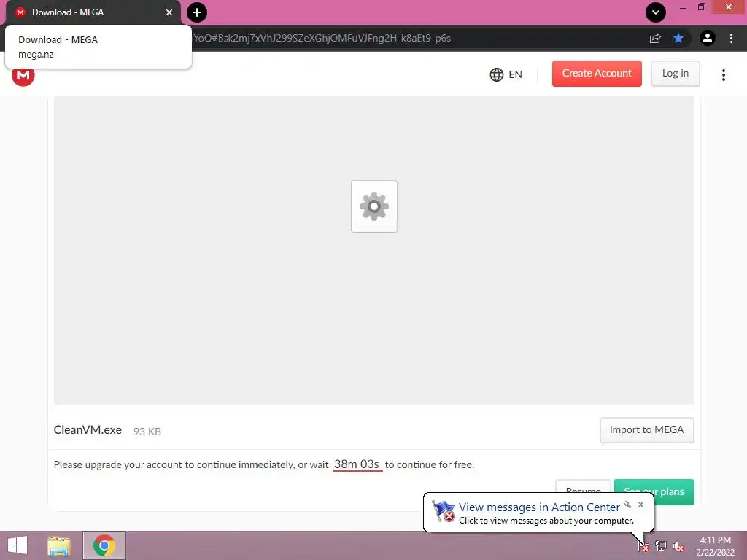This screenshot has width=747, height=560.
Task: Open the Windows Start button
Action: click(18, 545)
